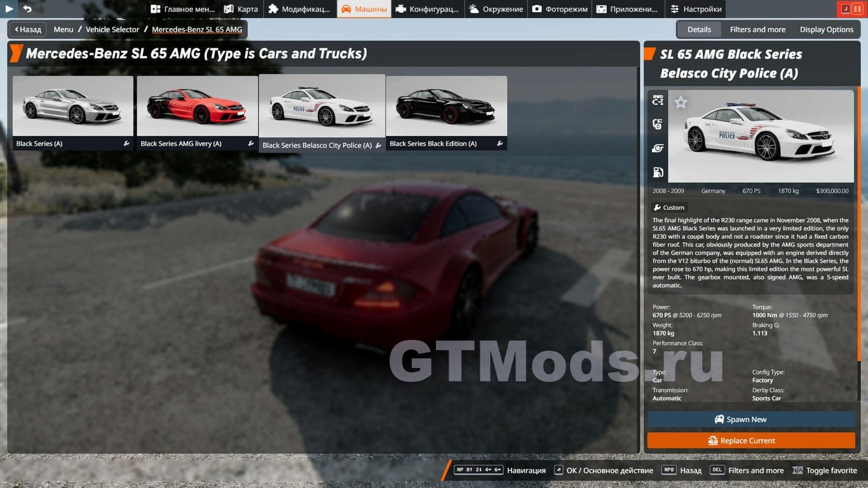Image resolution: width=868 pixels, height=488 pixels.
Task: Click the turbocharger icon beside the preview
Action: (658, 148)
